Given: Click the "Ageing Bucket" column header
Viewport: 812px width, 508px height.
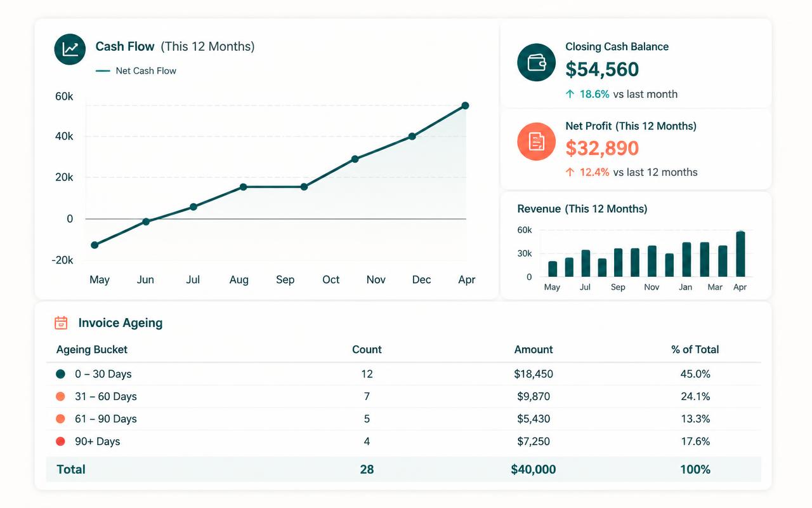Looking at the screenshot, I should pyautogui.click(x=92, y=350).
